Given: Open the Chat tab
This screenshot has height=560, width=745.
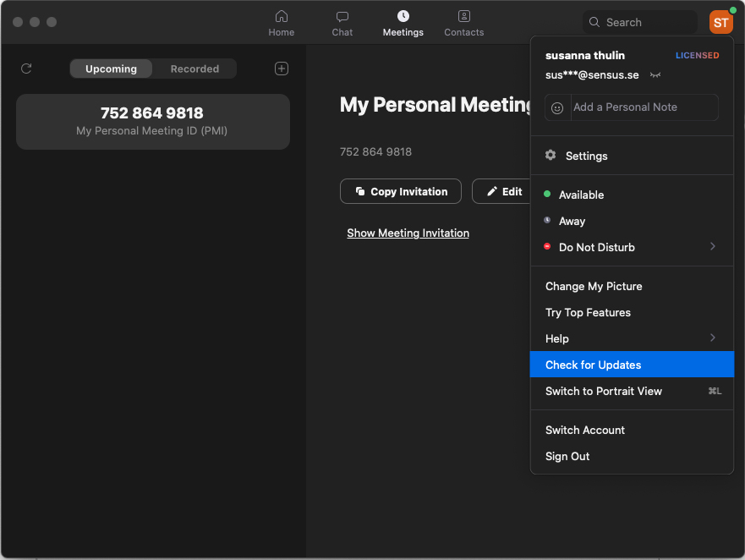Looking at the screenshot, I should (x=342, y=24).
